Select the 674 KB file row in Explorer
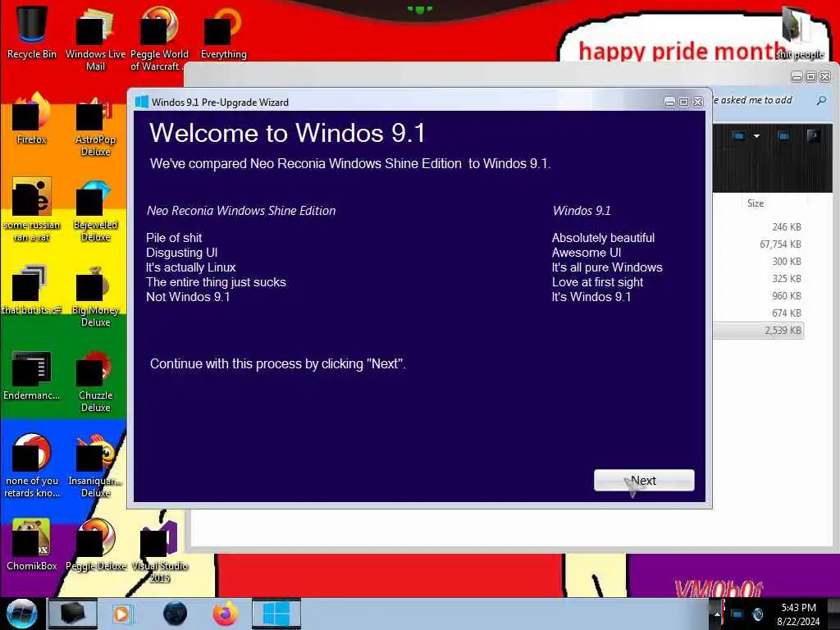The image size is (840, 630). point(759,313)
